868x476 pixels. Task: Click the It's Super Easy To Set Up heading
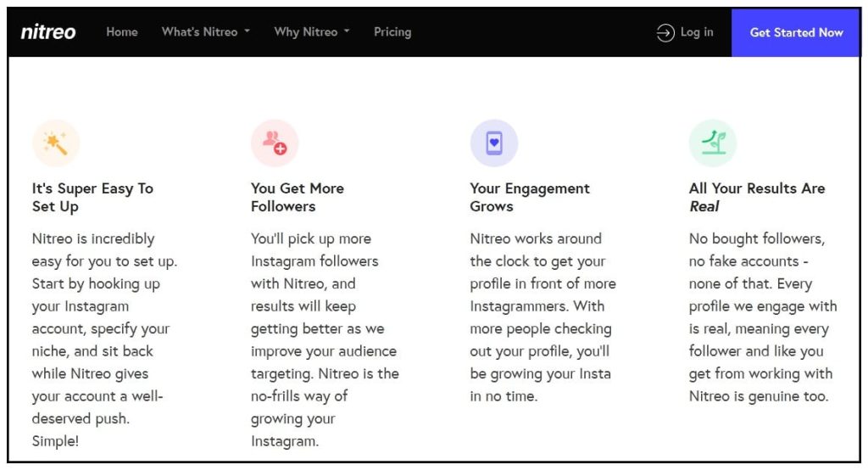(x=92, y=197)
